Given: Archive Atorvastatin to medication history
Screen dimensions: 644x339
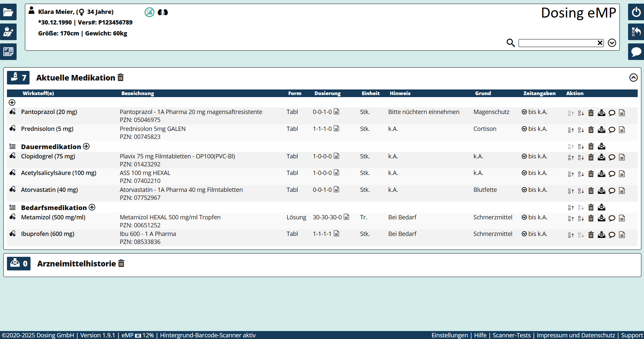Looking at the screenshot, I should coord(601,191).
